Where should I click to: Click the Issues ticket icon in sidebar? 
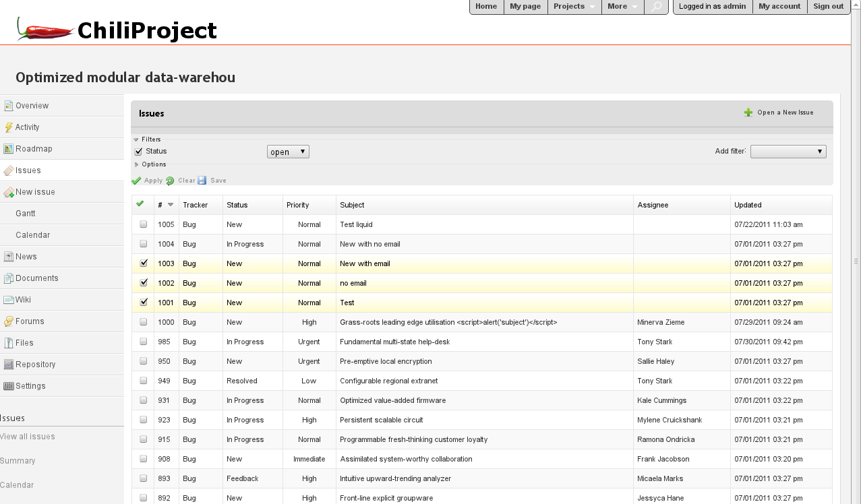click(x=9, y=170)
